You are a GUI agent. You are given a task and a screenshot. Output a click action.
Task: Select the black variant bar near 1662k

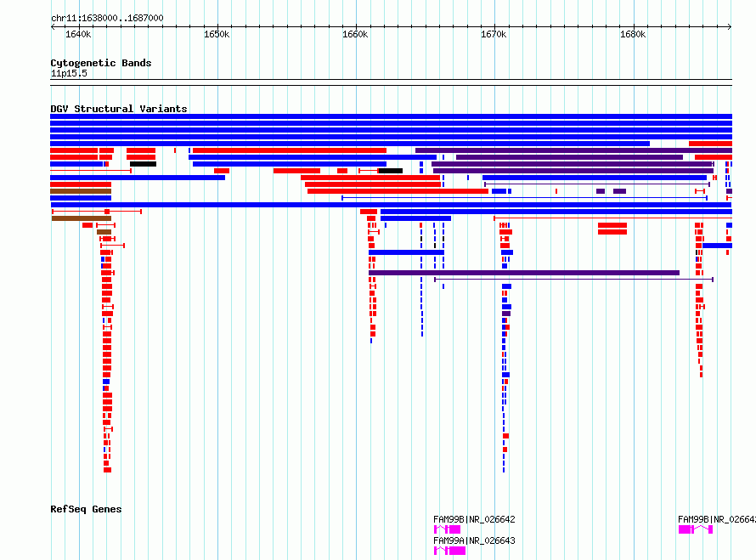[391, 171]
